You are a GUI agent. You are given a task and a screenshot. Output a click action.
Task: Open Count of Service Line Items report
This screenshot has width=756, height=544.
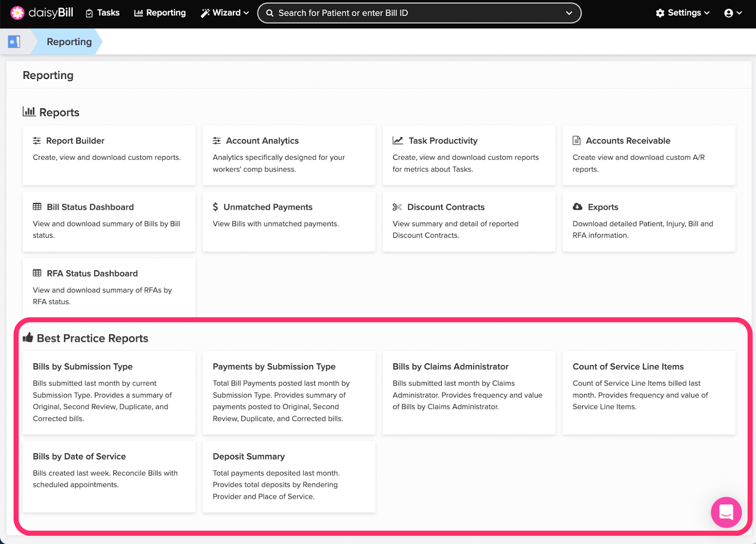pyautogui.click(x=649, y=393)
